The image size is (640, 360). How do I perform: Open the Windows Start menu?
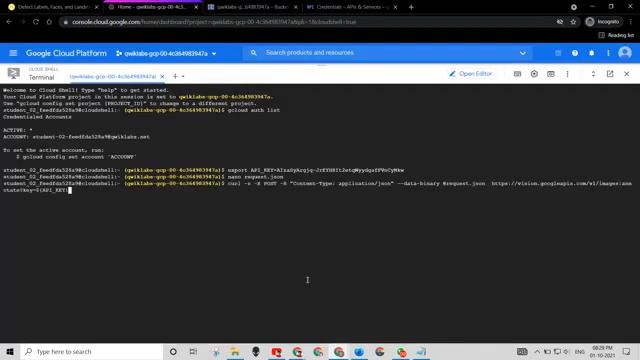point(10,351)
